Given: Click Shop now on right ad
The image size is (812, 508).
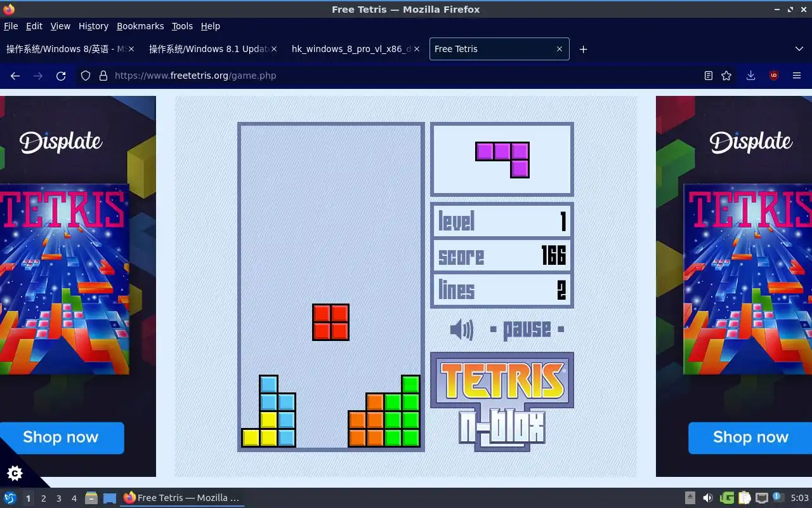Looking at the screenshot, I should (x=750, y=438).
